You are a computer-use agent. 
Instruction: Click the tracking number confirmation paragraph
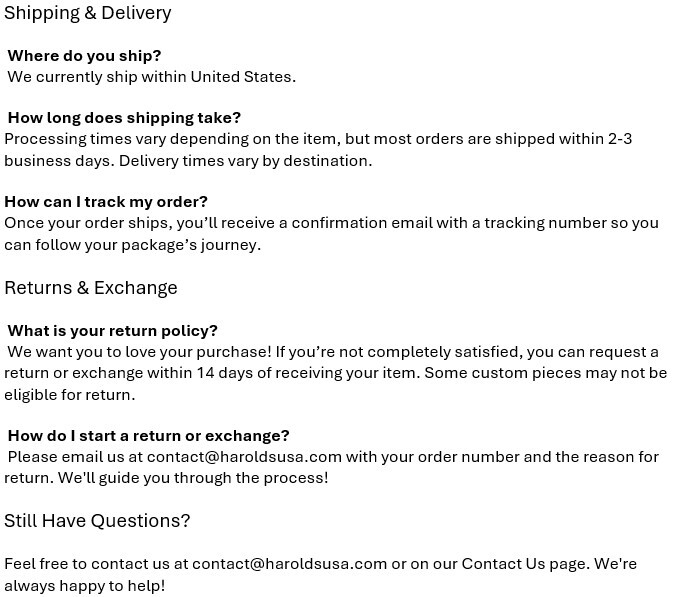click(x=331, y=234)
